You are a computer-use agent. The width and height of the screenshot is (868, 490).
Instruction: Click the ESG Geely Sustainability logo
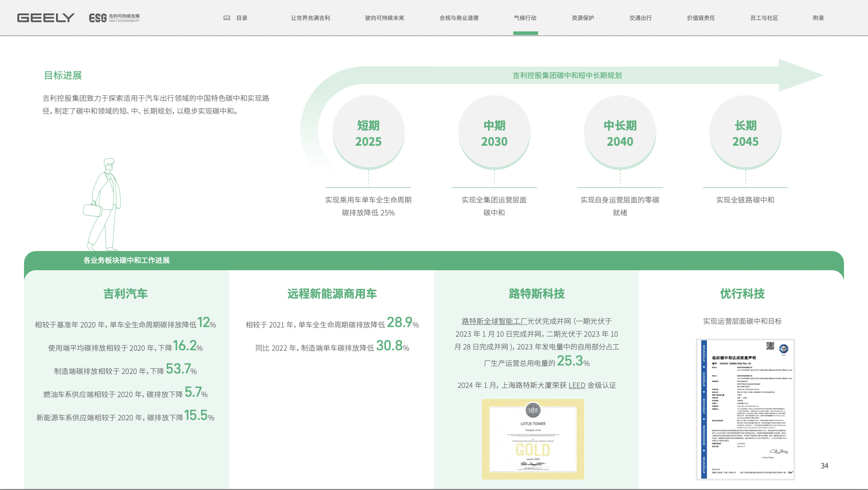click(114, 18)
